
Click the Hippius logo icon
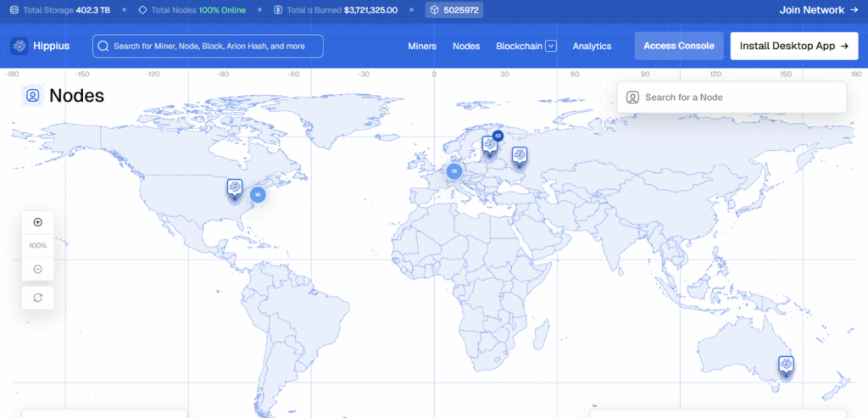[19, 46]
